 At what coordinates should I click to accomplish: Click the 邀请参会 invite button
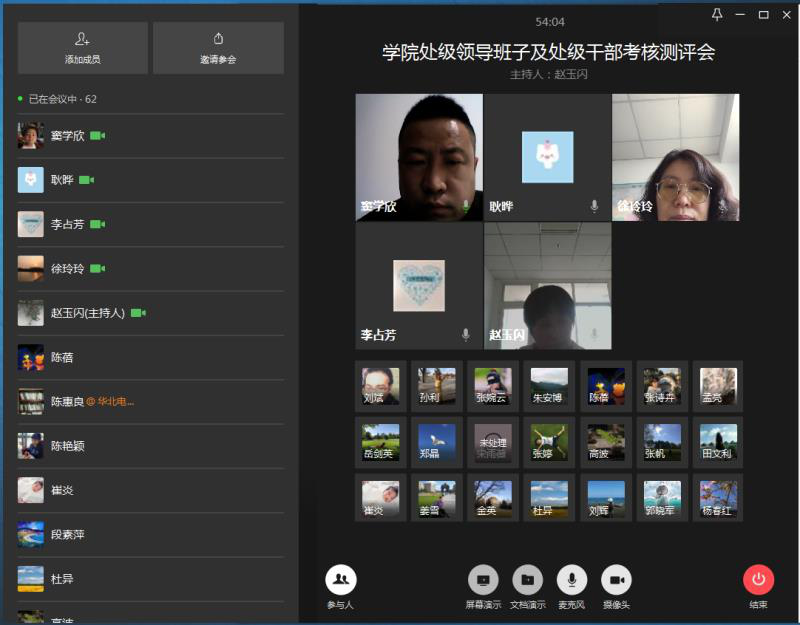coord(218,47)
